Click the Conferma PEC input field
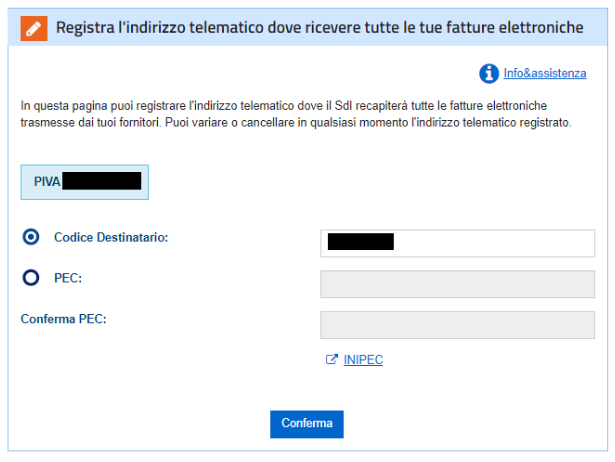 (x=457, y=325)
